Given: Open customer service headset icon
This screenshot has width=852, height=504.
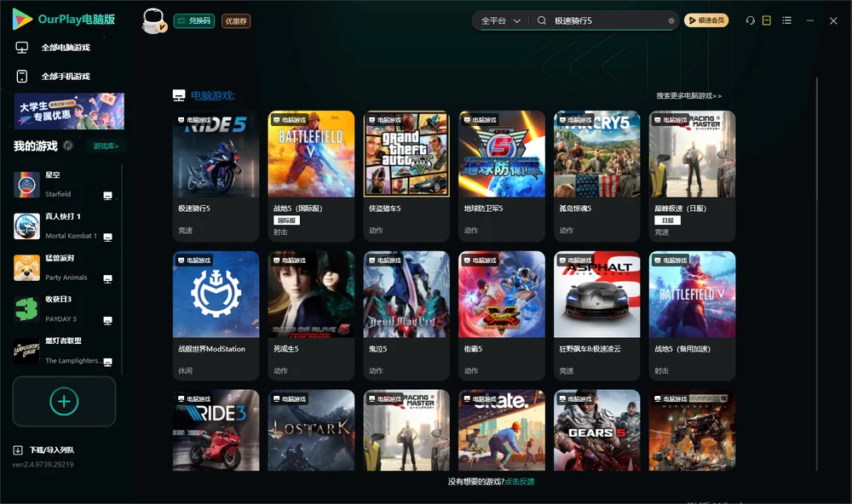Looking at the screenshot, I should pyautogui.click(x=750, y=20).
